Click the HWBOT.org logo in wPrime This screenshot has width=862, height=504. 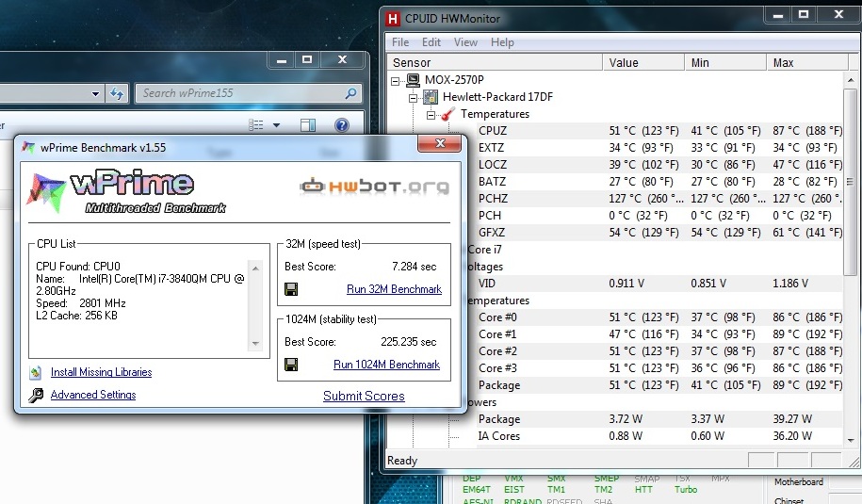(374, 186)
